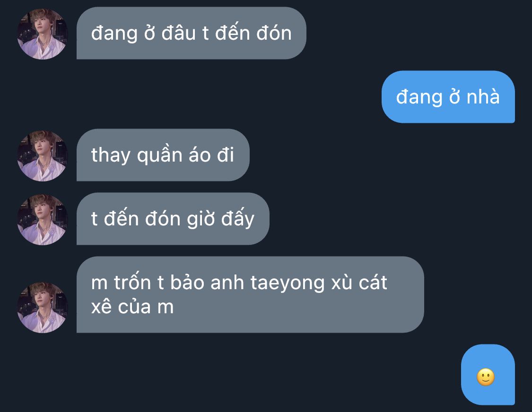Click the word "thay" in the gray bubble
This screenshot has height=412, width=532.
[111, 155]
